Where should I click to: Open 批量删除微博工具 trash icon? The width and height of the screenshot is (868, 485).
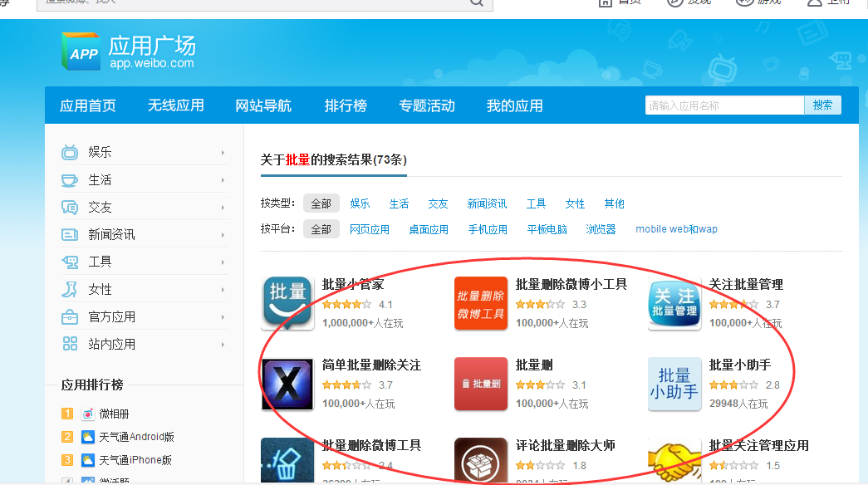click(x=287, y=461)
